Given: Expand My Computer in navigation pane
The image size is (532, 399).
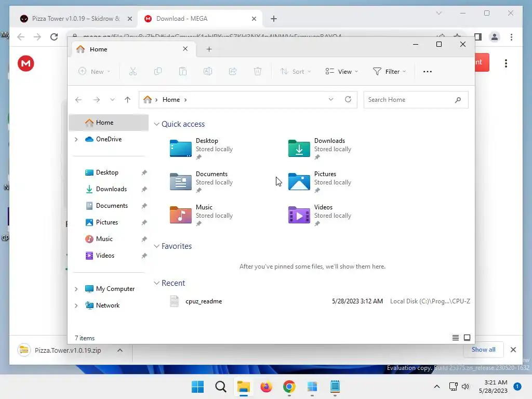Looking at the screenshot, I should coord(76,289).
